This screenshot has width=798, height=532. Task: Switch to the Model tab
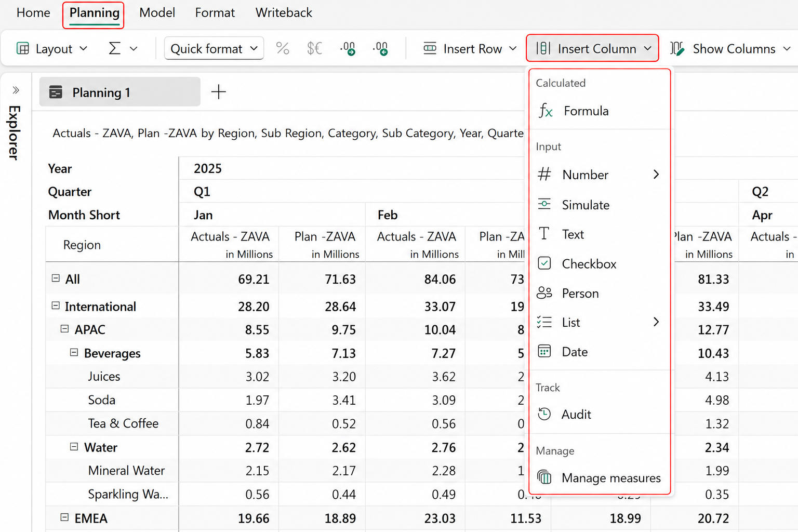click(157, 12)
